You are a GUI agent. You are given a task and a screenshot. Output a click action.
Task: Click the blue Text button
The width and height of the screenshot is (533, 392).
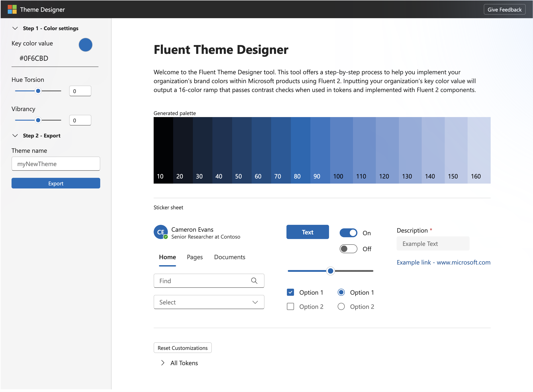point(308,232)
